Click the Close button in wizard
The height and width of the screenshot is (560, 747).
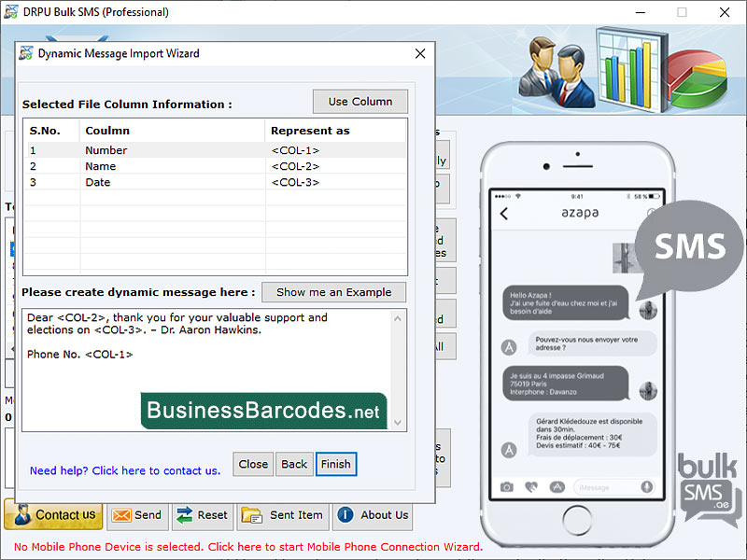(x=253, y=464)
